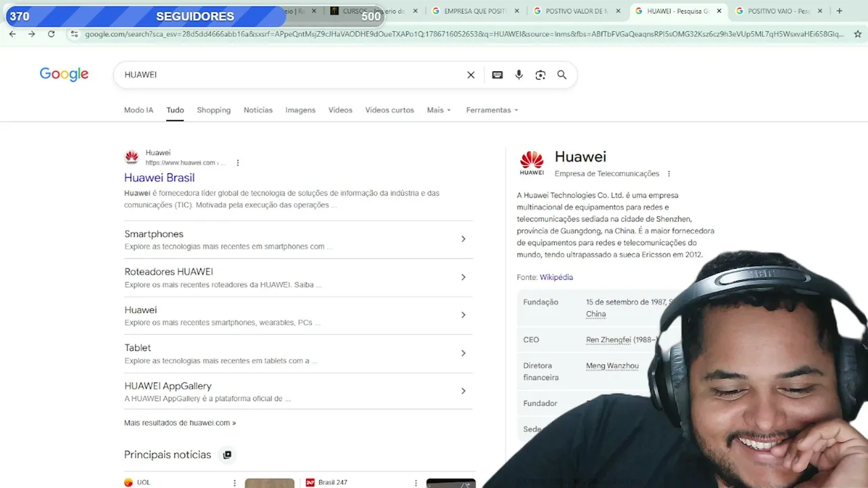Go back to the previous page

12,34
